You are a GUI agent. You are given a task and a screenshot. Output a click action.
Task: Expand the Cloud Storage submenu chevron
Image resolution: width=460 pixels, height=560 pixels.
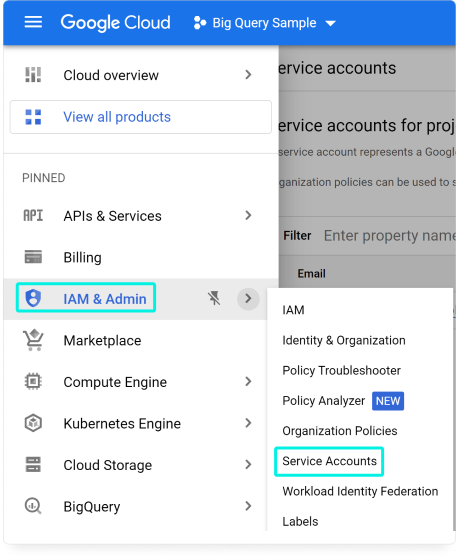coord(248,464)
